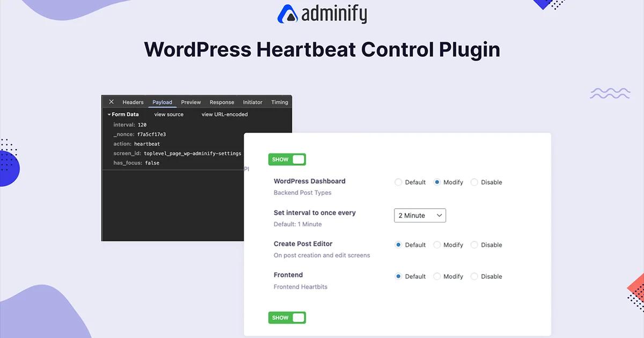Choose Disable for WordPress Dashboard
The width and height of the screenshot is (644, 338).
(x=474, y=182)
